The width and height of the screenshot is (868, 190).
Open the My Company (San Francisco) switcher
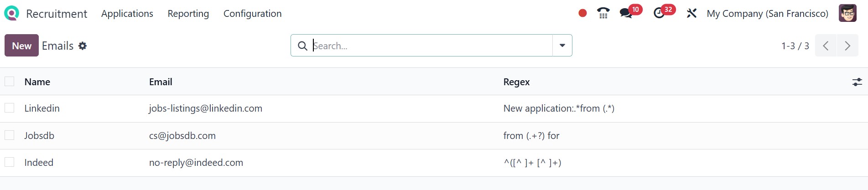[x=767, y=14]
